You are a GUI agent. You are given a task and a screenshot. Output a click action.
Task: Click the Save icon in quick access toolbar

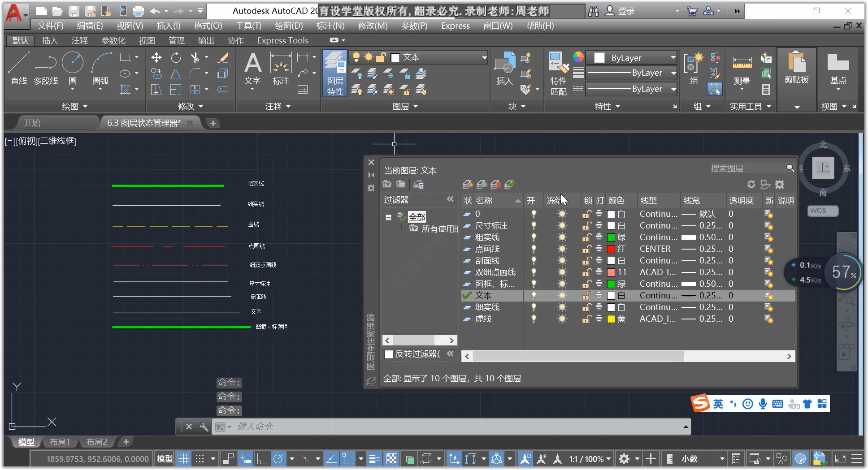(x=74, y=11)
